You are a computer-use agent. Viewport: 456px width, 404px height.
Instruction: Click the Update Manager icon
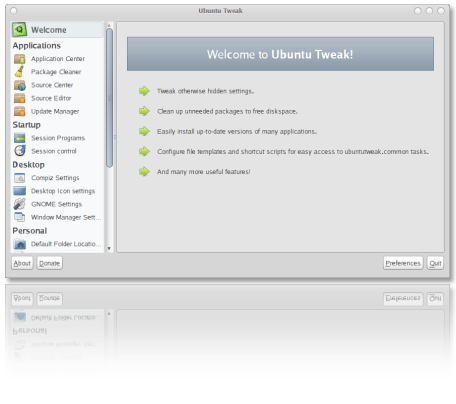20,111
